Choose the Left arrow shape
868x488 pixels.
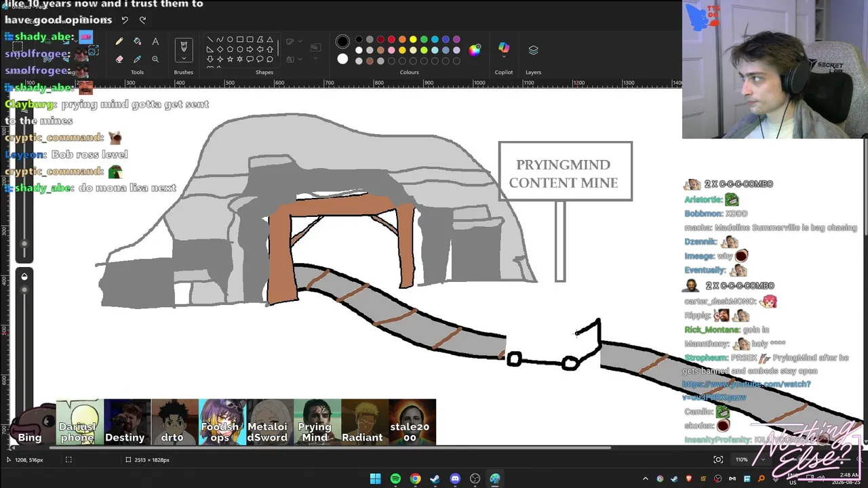(260, 49)
